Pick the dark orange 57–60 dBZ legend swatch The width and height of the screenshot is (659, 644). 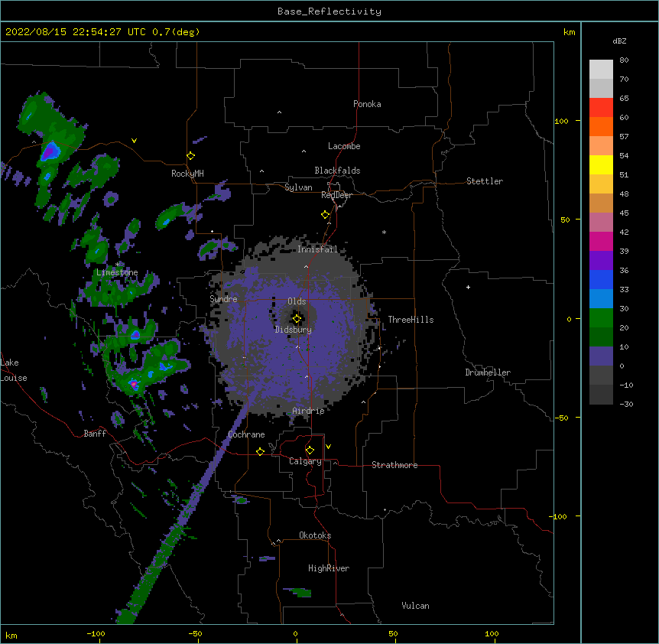click(601, 126)
